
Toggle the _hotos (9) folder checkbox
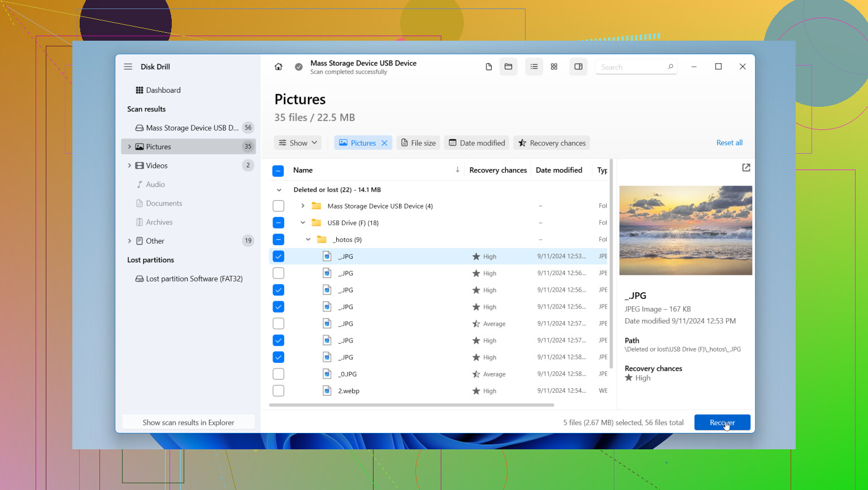coord(278,240)
